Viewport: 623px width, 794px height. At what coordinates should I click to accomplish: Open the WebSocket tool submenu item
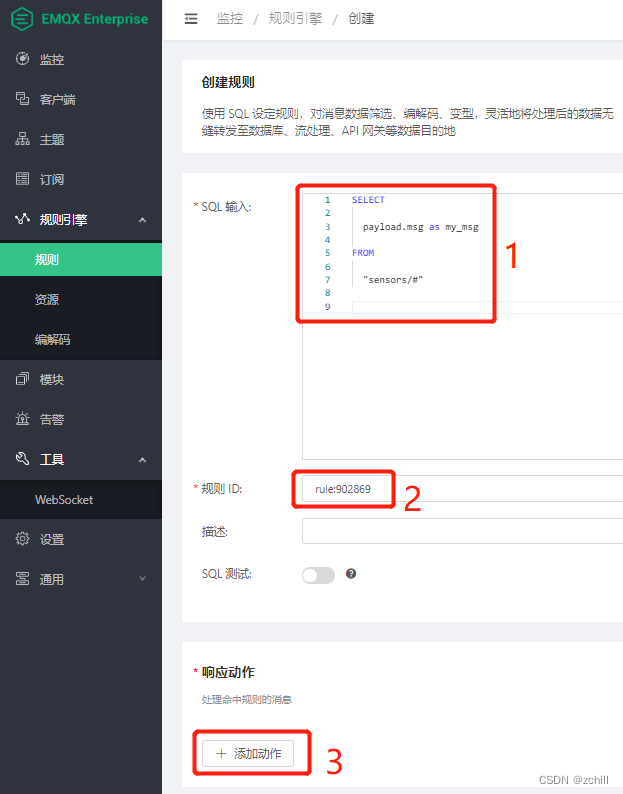pos(81,499)
